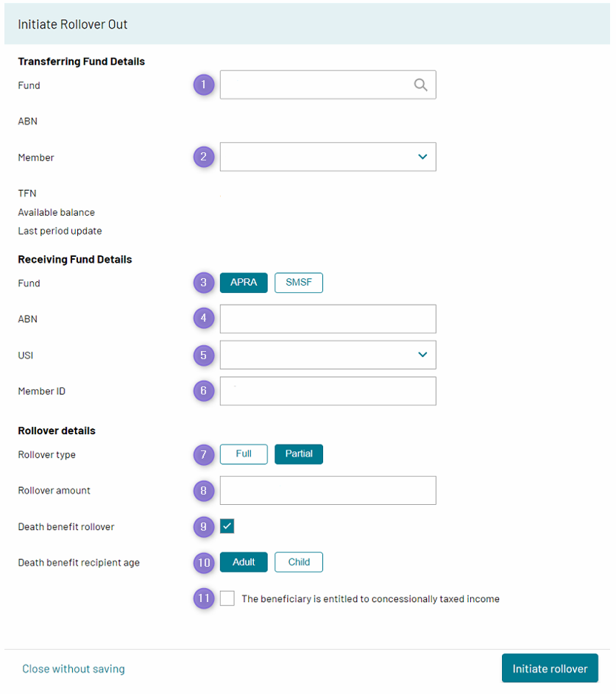The image size is (616, 694).
Task: Click the search magnifier in Fund field
Action: tap(420, 85)
